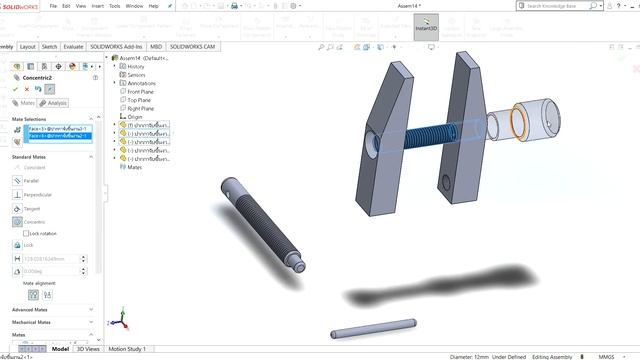This screenshot has width=640, height=360.
Task: Select the Mates folder in tree
Action: [x=131, y=167]
